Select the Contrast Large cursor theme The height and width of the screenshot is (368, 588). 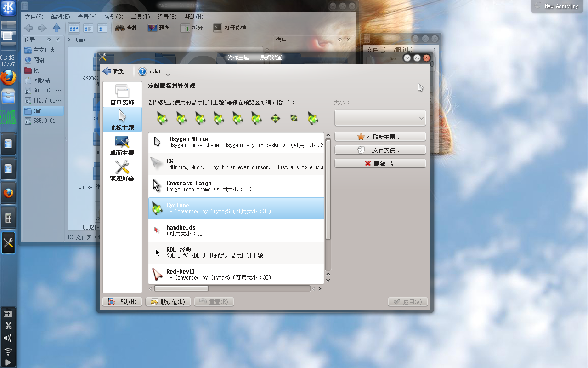(x=236, y=186)
